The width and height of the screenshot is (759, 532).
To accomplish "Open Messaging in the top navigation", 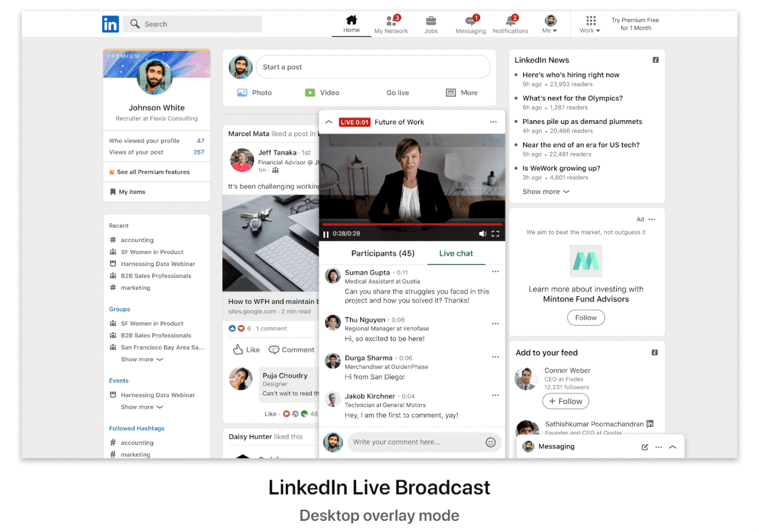I will [471, 24].
